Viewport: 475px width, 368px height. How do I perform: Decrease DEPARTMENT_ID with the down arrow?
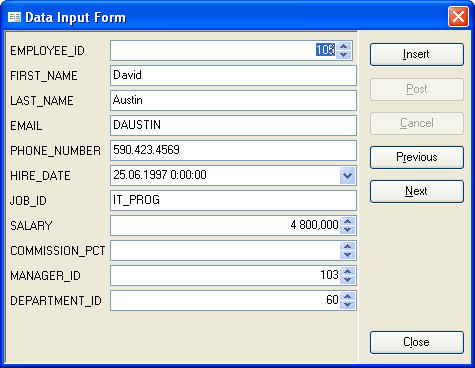348,305
